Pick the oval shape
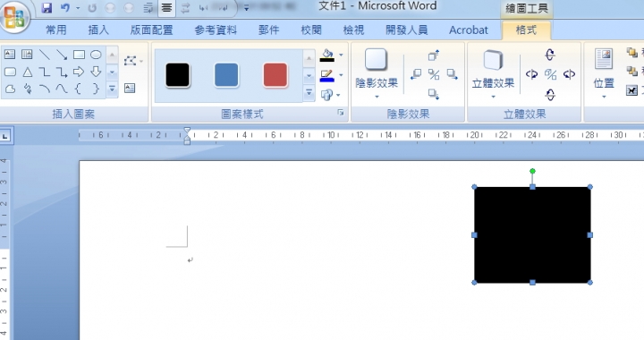Image resolution: width=644 pixels, height=340 pixels. coord(96,55)
